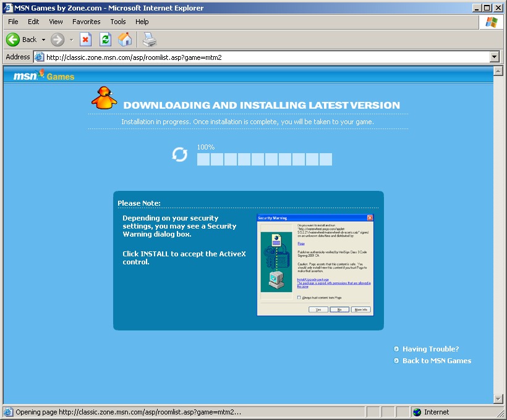Go Back to MSN Games link
This screenshot has width=507, height=420.
coord(437,361)
